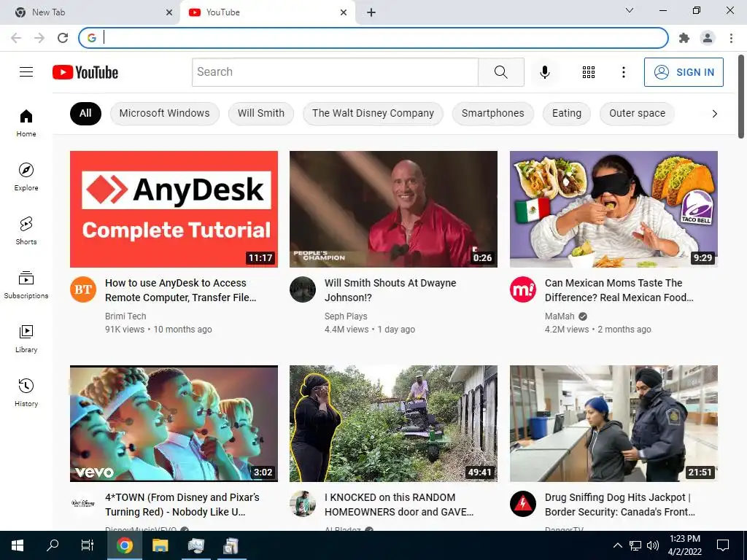The width and height of the screenshot is (747, 560).
Task: Open the Windows Start menu
Action: [18, 545]
